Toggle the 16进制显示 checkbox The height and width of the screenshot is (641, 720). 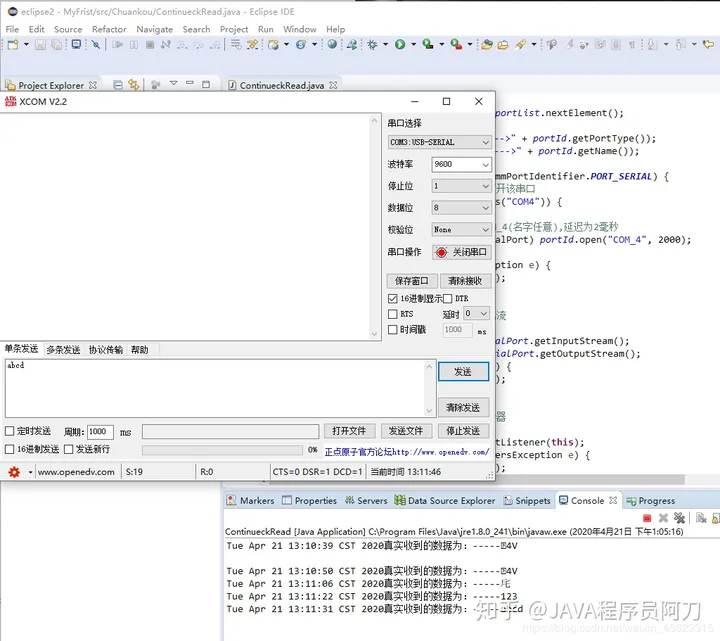pyautogui.click(x=393, y=299)
